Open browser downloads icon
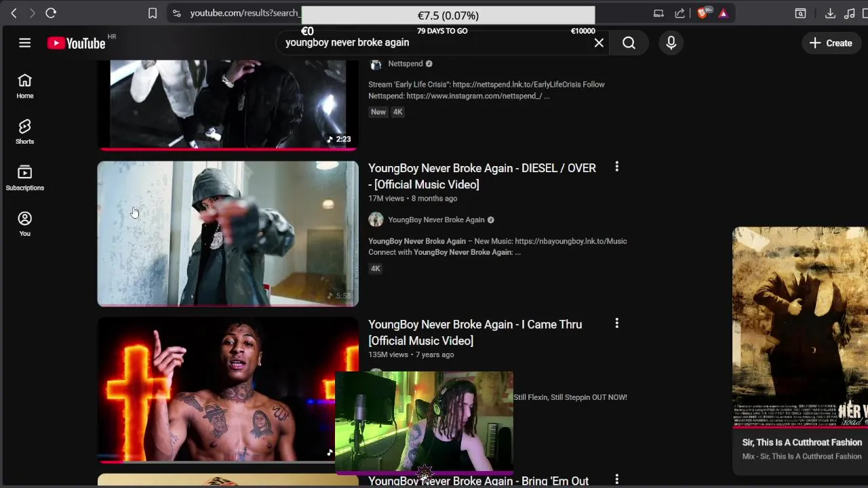Viewport: 868px width, 488px height. [830, 13]
